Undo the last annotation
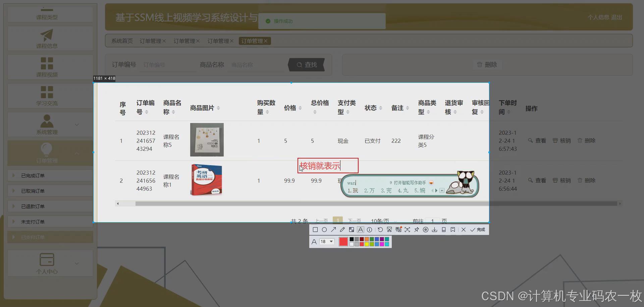Screen dimensions: 644x307 pos(380,230)
